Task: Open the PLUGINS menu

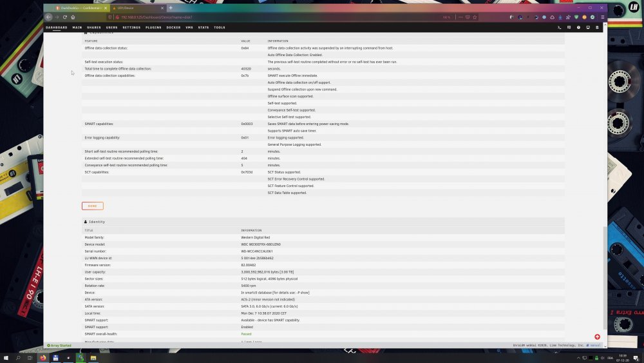Action: pos(154,28)
